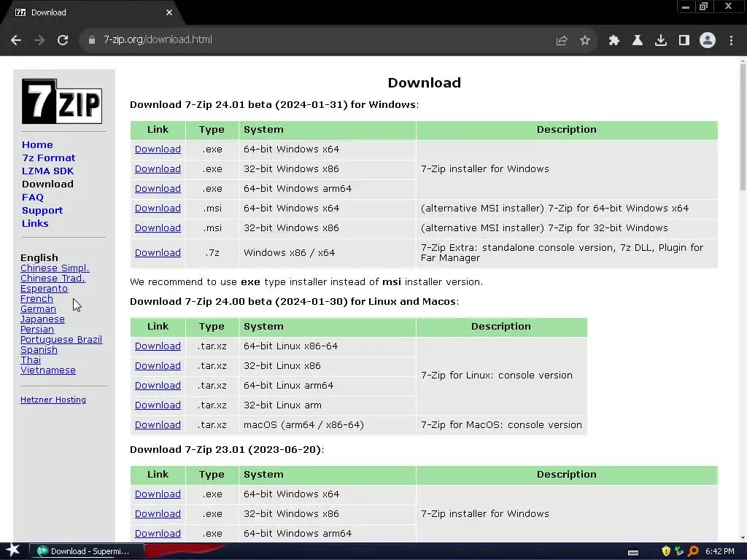Click the taskbar star start icon
747x560 pixels.
pyautogui.click(x=12, y=551)
